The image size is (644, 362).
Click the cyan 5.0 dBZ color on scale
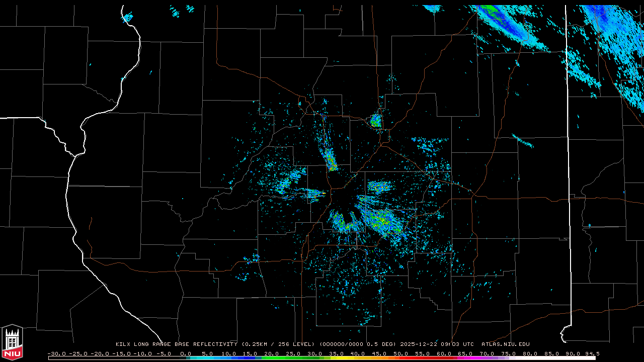[x=207, y=358]
